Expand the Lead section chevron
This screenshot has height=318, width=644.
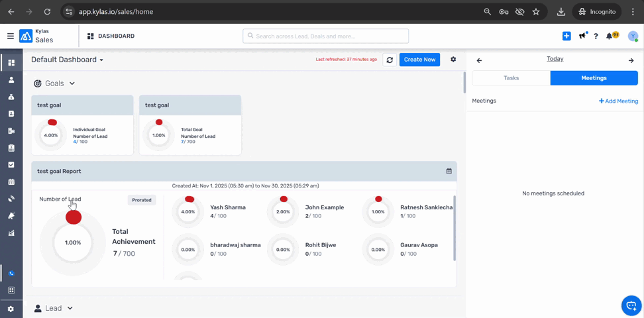[x=70, y=308]
